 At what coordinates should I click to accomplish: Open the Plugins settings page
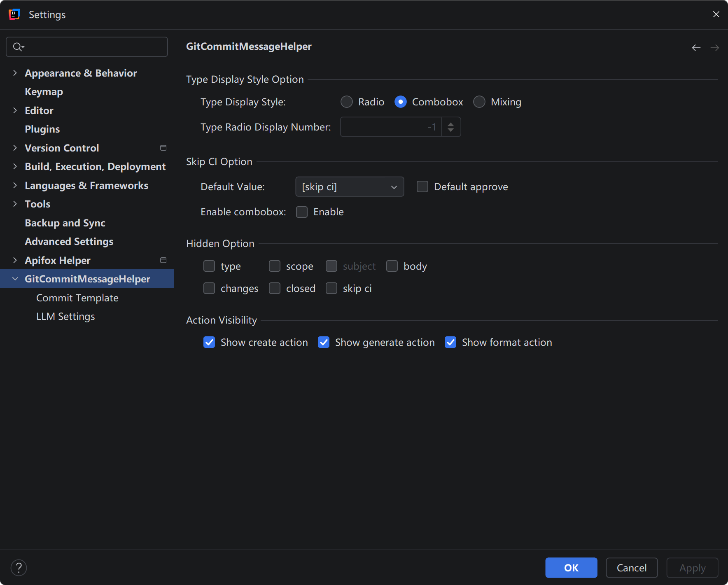[42, 129]
